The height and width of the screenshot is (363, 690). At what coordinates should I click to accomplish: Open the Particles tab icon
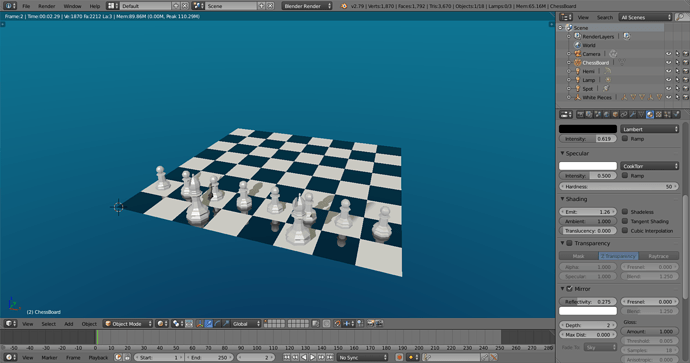pos(667,114)
